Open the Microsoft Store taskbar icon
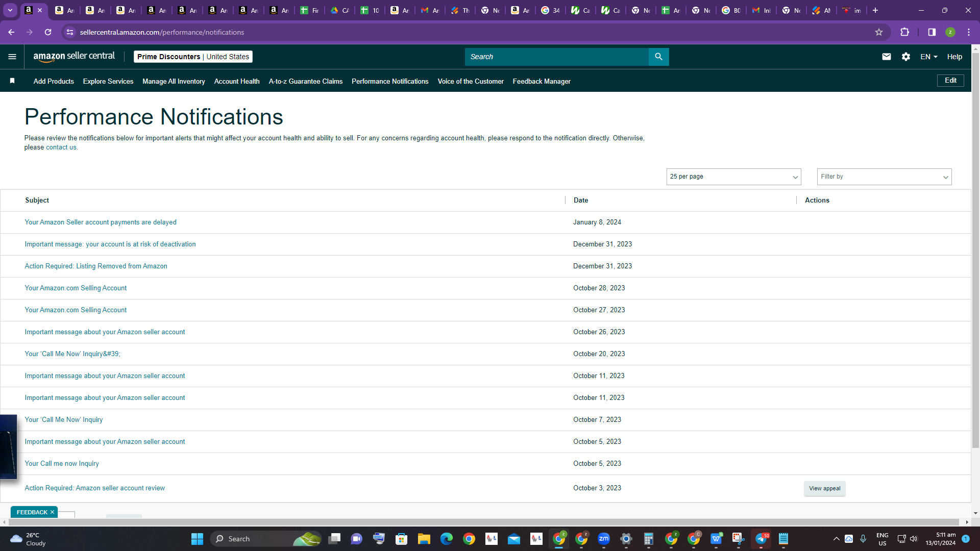Screen dimensions: 980x551 pyautogui.click(x=402, y=539)
